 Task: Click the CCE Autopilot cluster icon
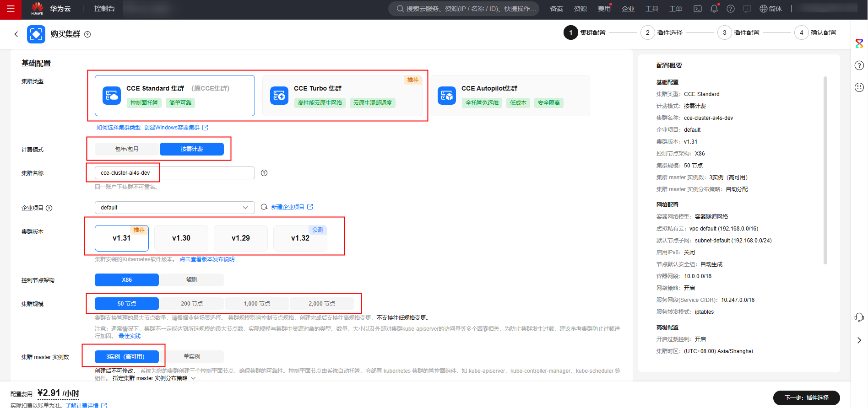pos(447,96)
